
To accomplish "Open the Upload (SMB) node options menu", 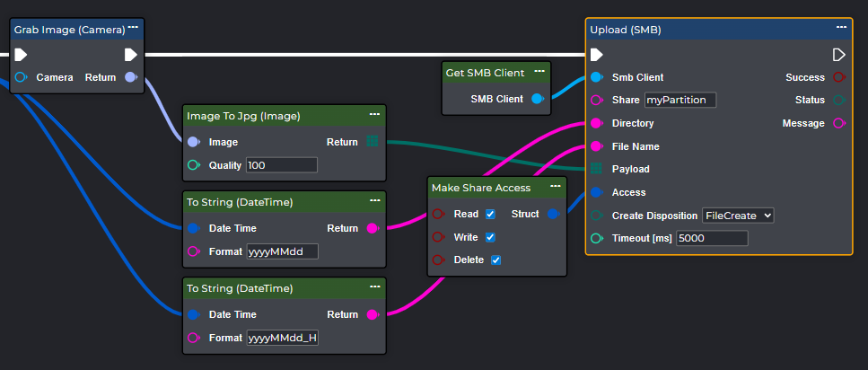I will (840, 28).
